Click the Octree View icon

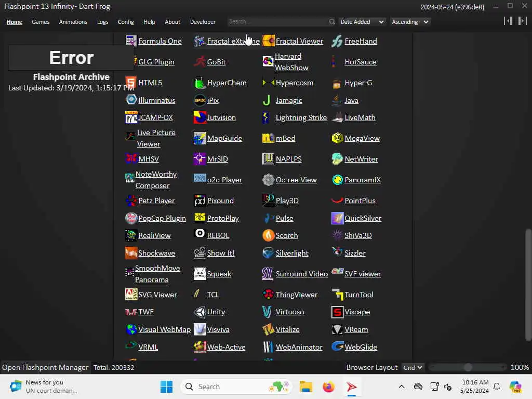269,179
